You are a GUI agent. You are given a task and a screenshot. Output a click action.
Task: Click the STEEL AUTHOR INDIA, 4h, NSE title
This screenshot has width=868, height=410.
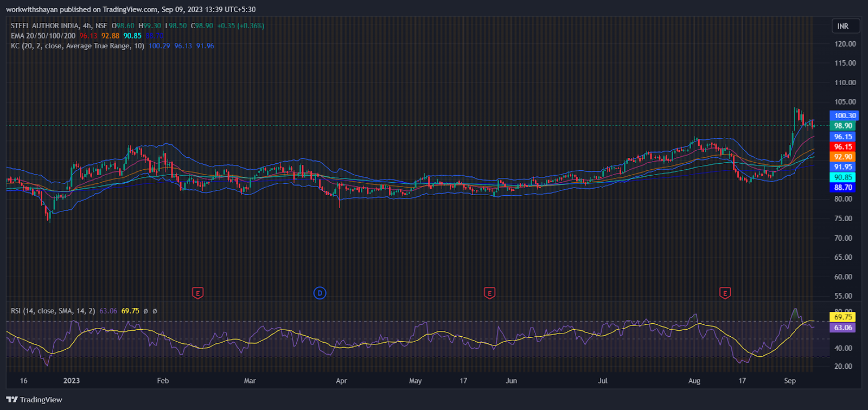(x=59, y=25)
